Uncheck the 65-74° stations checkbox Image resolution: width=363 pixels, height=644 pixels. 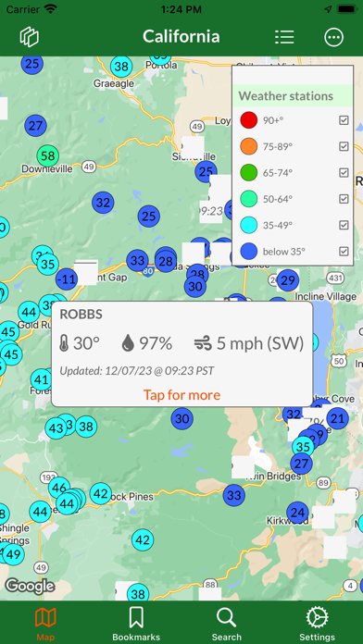point(344,172)
